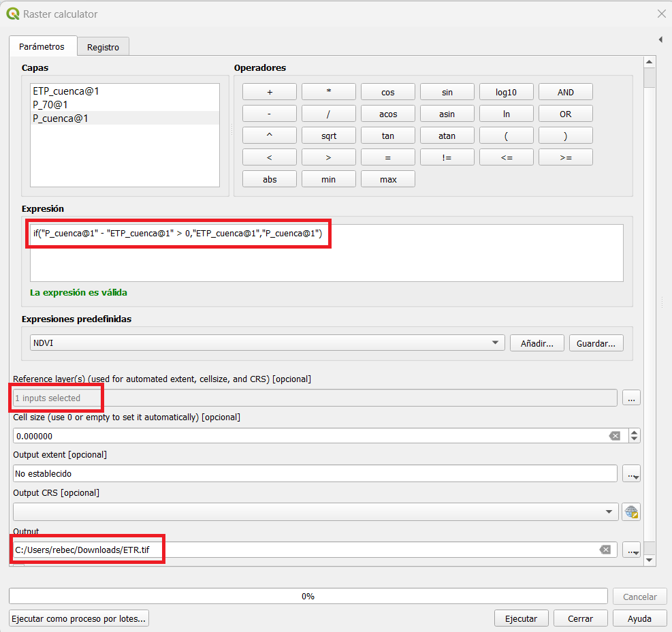The image size is (672, 632).
Task: Open the Output extent options button
Action: click(631, 473)
